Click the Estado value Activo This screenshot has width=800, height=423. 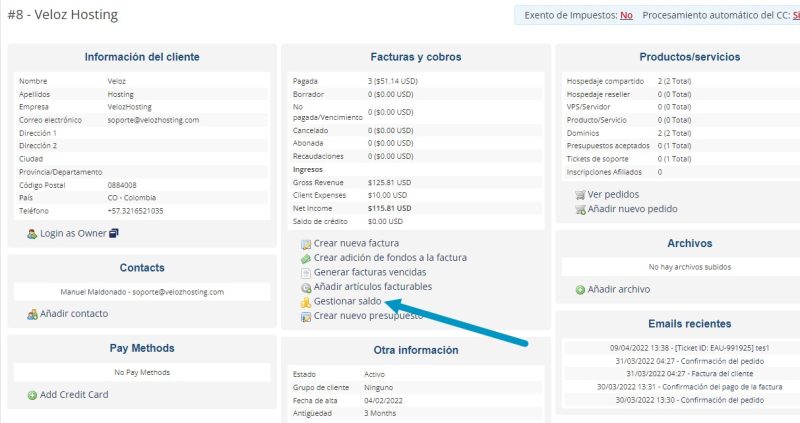click(x=374, y=375)
